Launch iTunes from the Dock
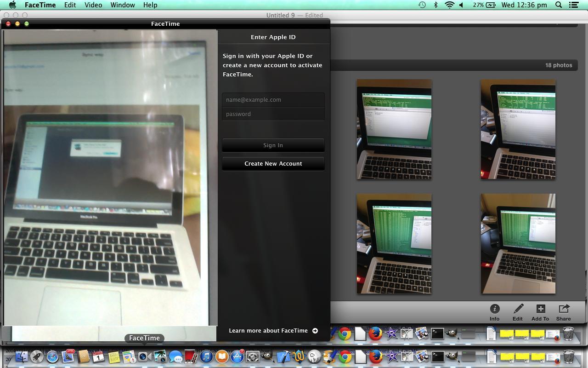 (206, 357)
